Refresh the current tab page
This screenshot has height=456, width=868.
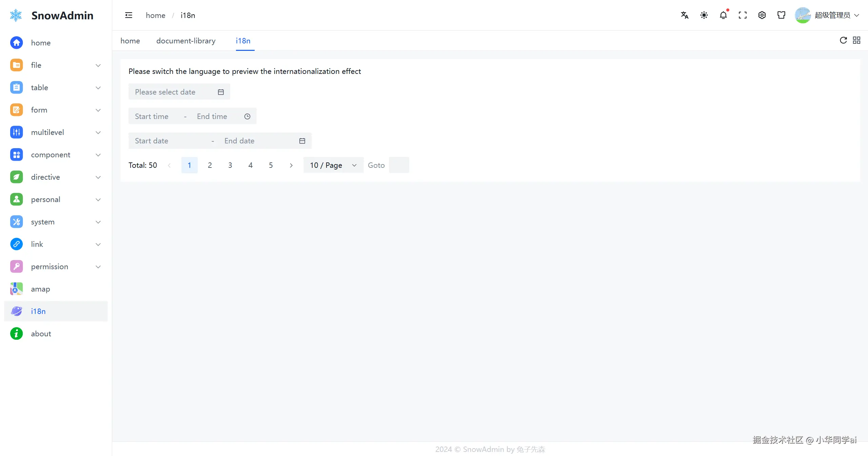843,40
